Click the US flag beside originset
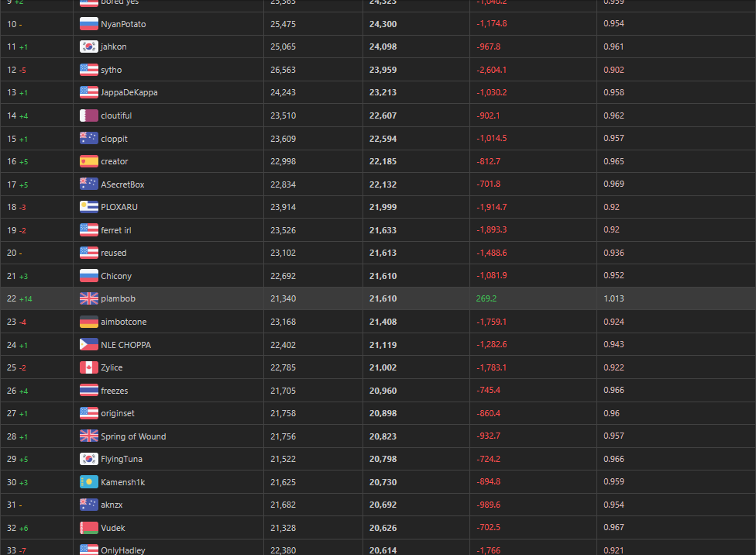The image size is (756, 555). (89, 413)
